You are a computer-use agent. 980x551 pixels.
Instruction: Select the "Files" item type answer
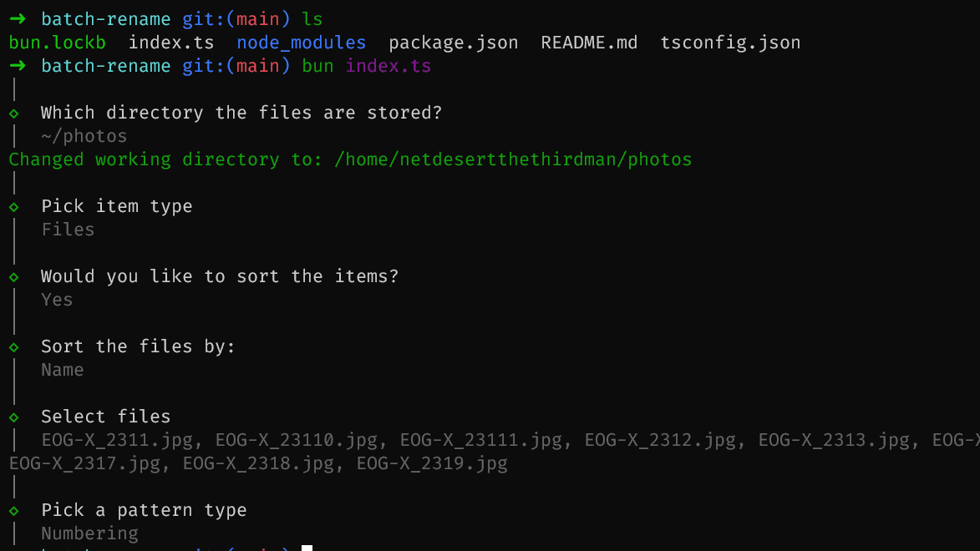tap(68, 230)
